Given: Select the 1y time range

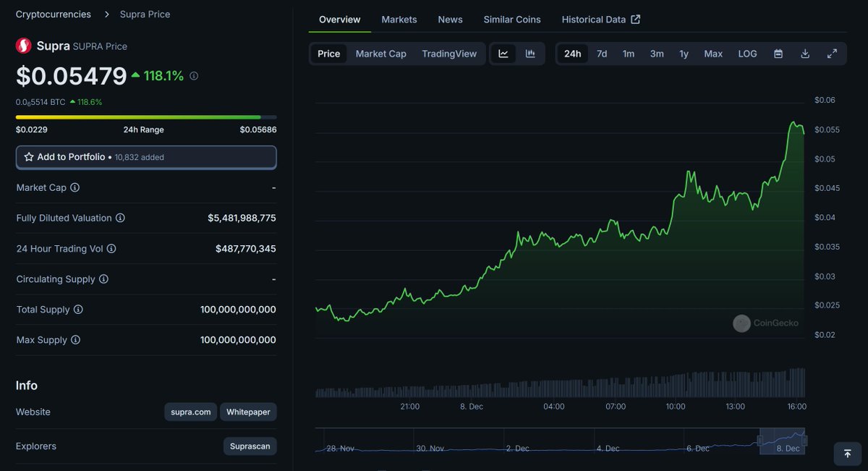Looking at the screenshot, I should click(684, 54).
